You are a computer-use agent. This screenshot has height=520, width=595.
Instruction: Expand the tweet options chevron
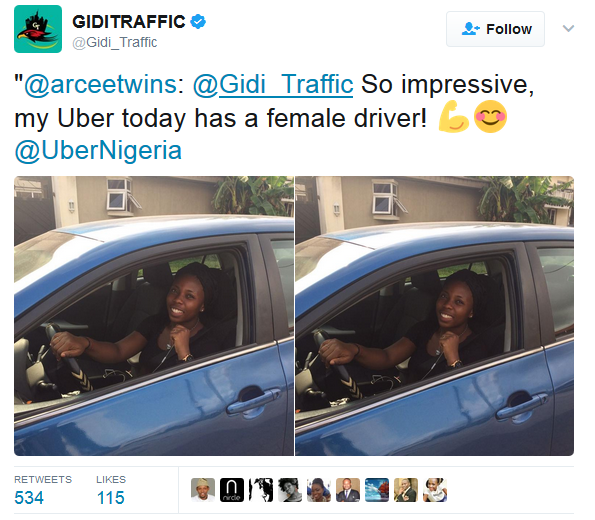click(x=568, y=28)
